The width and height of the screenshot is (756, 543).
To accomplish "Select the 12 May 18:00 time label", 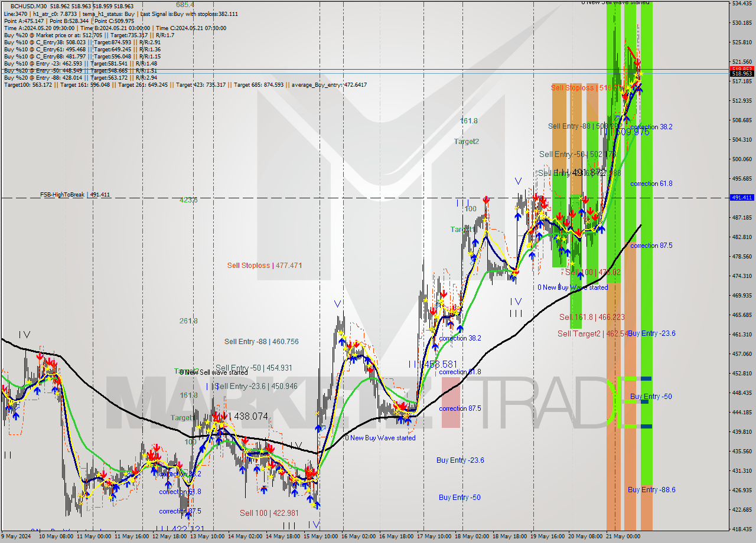I will click(170, 537).
